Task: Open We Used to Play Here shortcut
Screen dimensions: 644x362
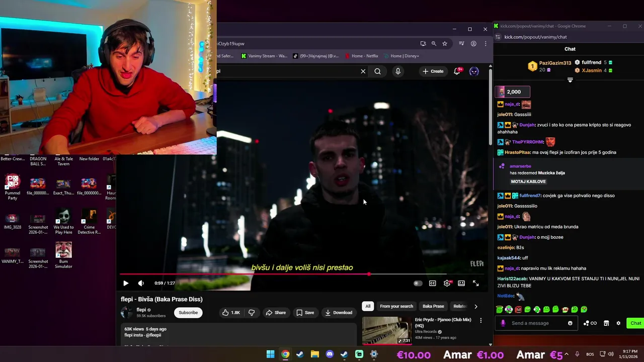Action: (x=63, y=221)
